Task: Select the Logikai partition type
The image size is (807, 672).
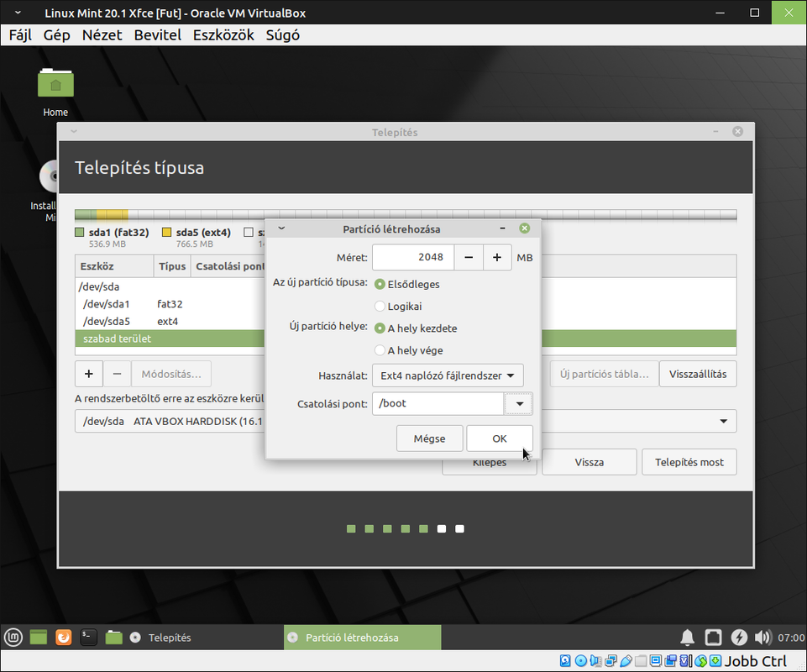Action: tap(380, 307)
